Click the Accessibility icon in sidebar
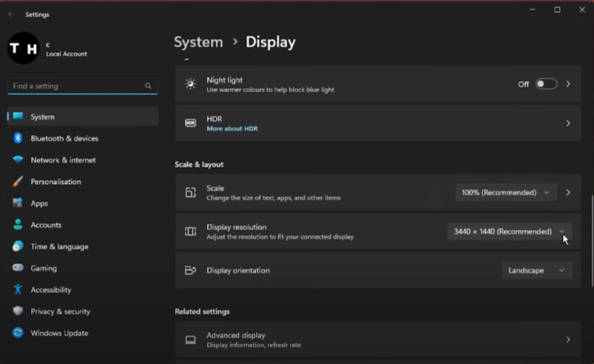Screen dimensions: 594x364 point(17,290)
